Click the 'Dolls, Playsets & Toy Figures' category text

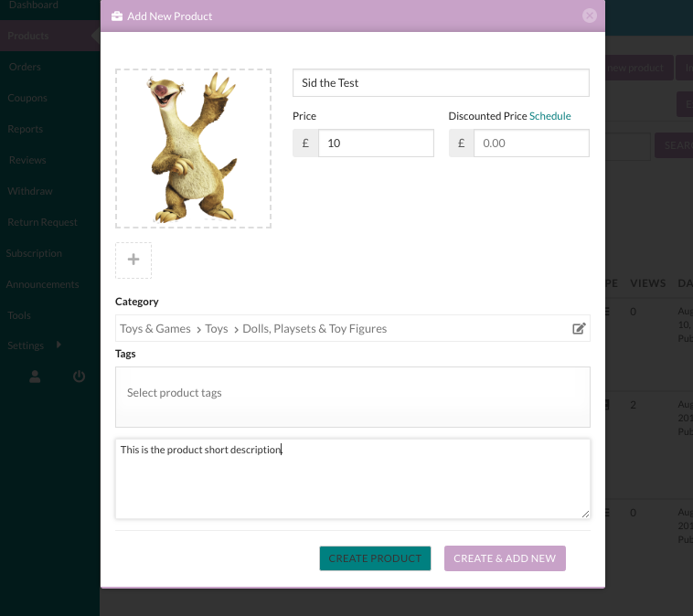315,329
